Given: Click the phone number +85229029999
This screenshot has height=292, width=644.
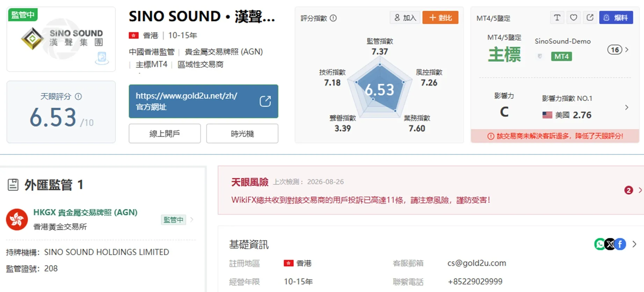Looking at the screenshot, I should click(x=475, y=282).
